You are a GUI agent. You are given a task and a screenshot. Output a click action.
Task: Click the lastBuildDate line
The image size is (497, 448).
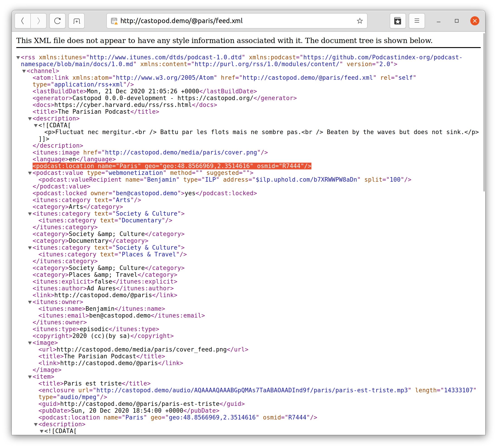(x=145, y=92)
